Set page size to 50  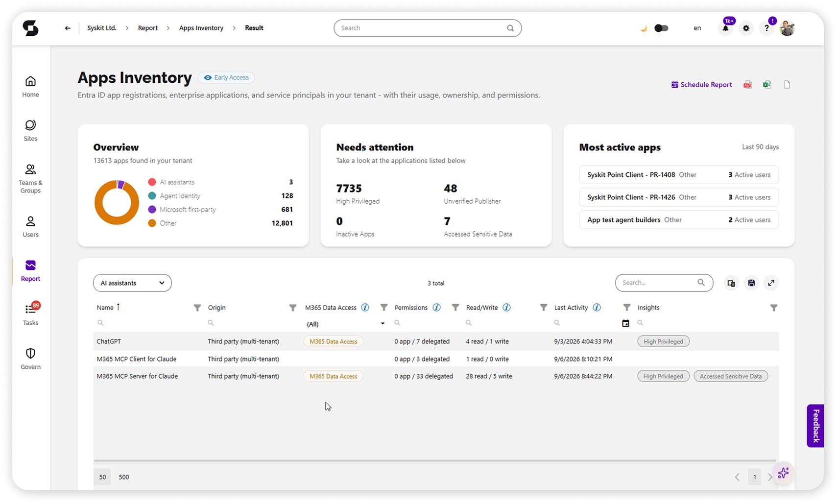click(x=102, y=477)
